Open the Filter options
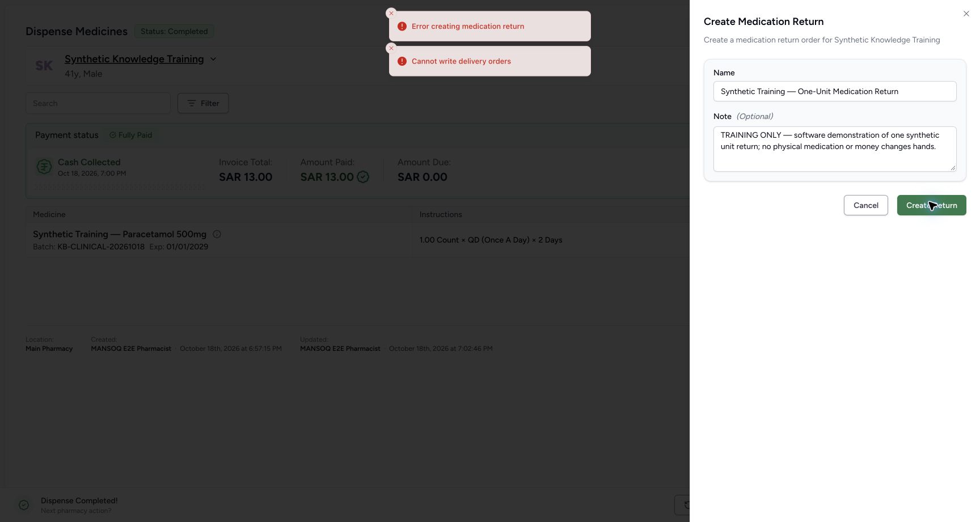This screenshot has width=980, height=522. pyautogui.click(x=203, y=103)
